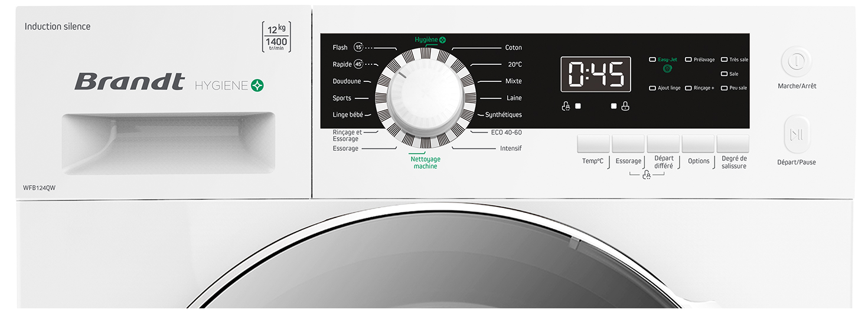Push the Temp°C button
868x316 pixels.
pos(593,144)
